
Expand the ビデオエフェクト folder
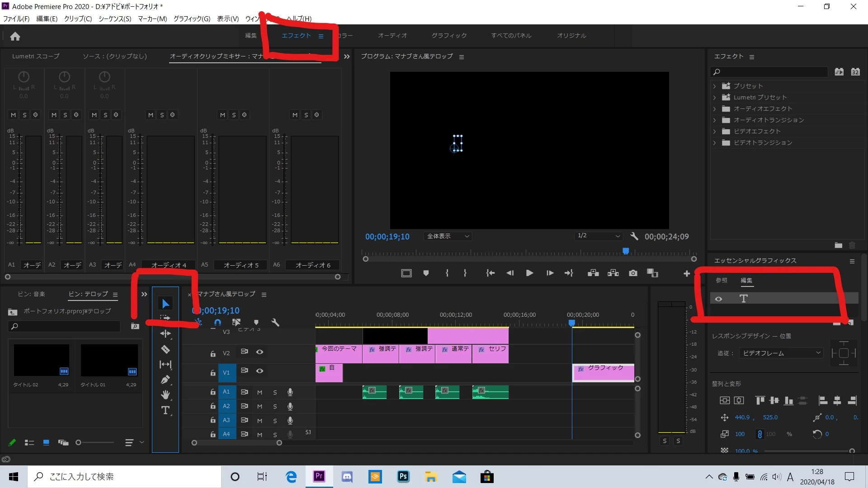pos(714,131)
